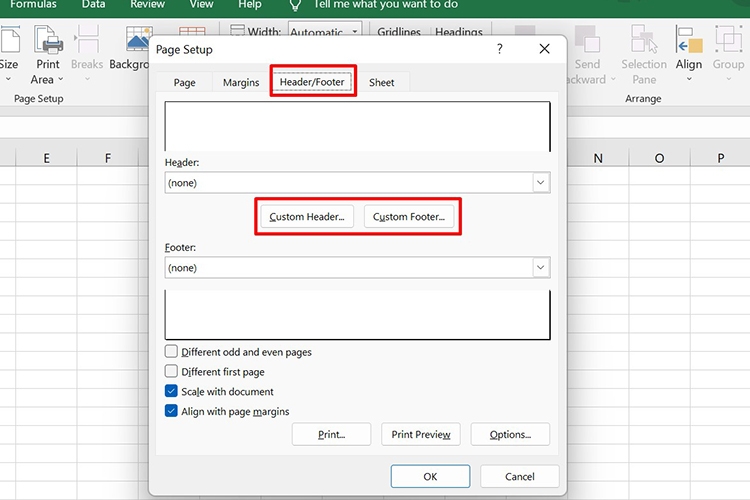Expand the Align dropdown chevron
Viewport: 750px width, 500px height.
tap(689, 79)
